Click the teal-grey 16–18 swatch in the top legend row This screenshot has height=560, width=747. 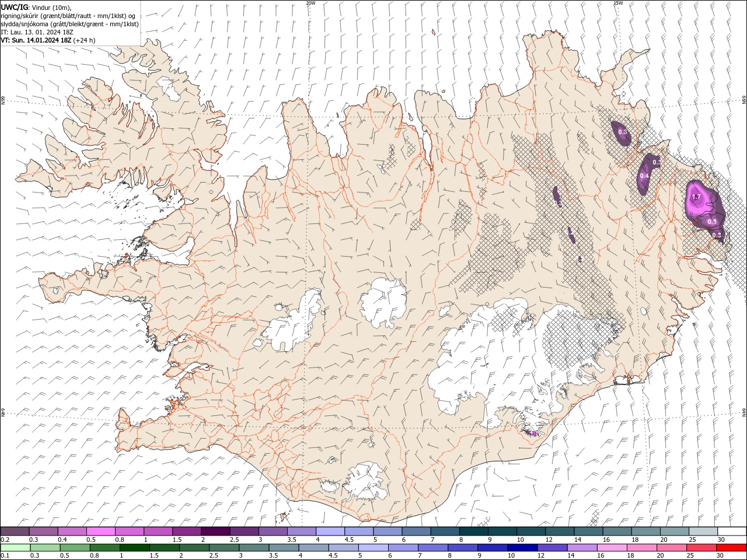[617, 531]
